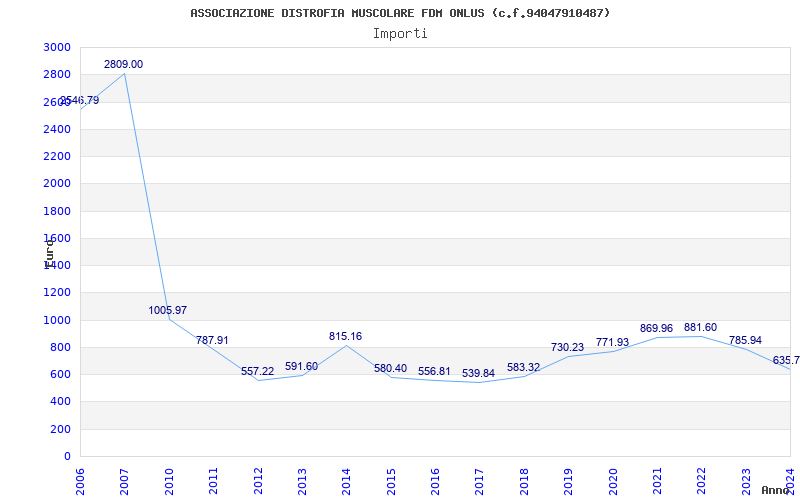Click the 3000 value on y-axis
The width and height of the screenshot is (800, 500).
[57, 47]
